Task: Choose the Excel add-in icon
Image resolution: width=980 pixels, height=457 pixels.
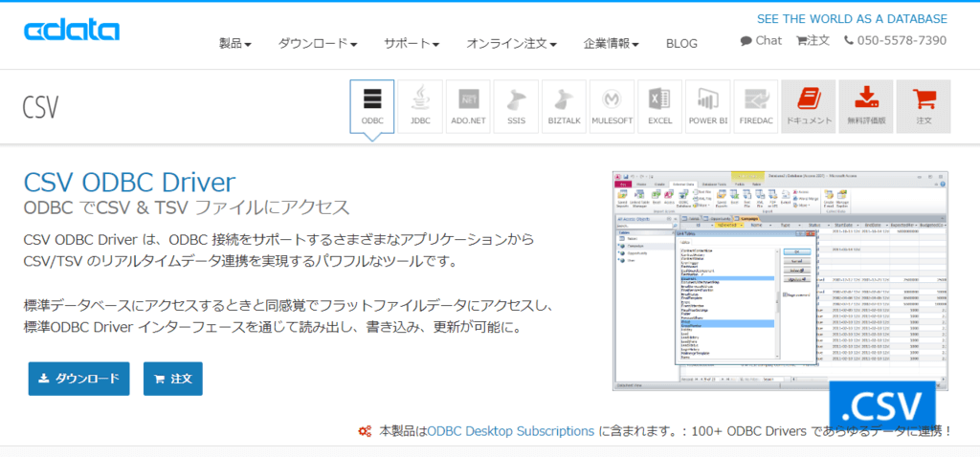Action: click(660, 106)
